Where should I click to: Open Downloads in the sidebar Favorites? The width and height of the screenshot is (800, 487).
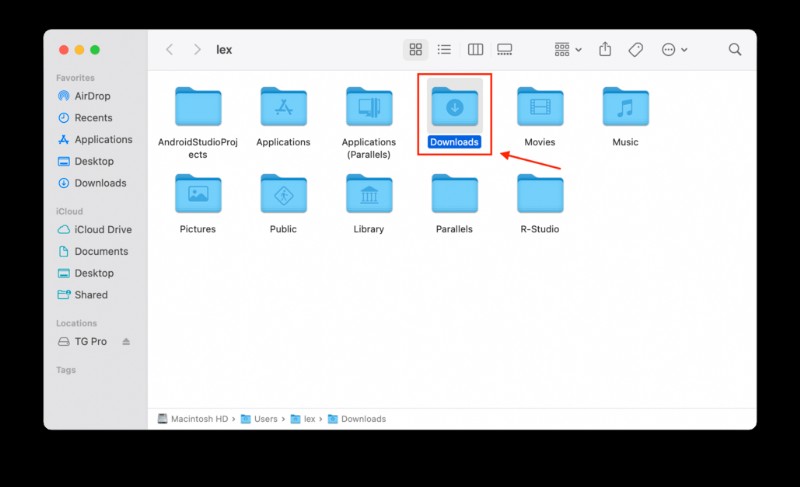(92, 183)
